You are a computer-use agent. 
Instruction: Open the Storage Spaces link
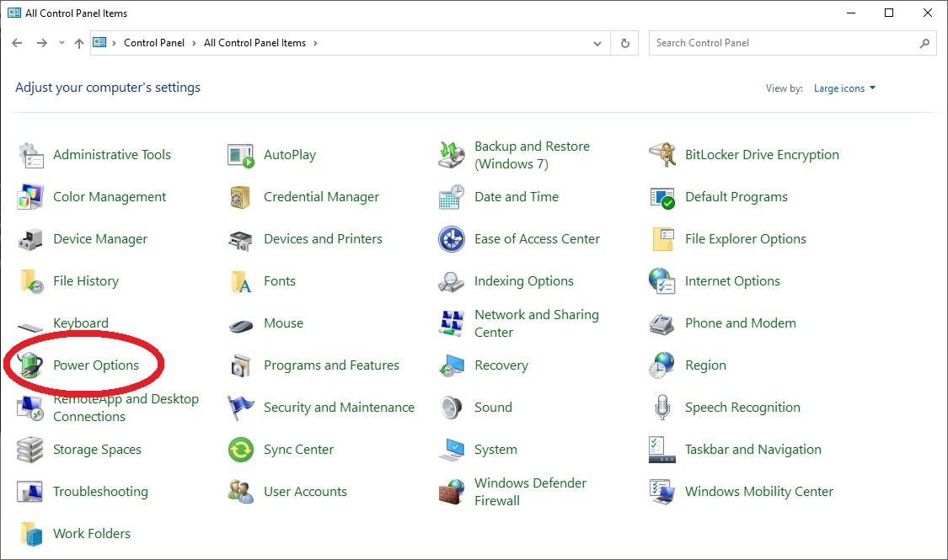click(98, 450)
